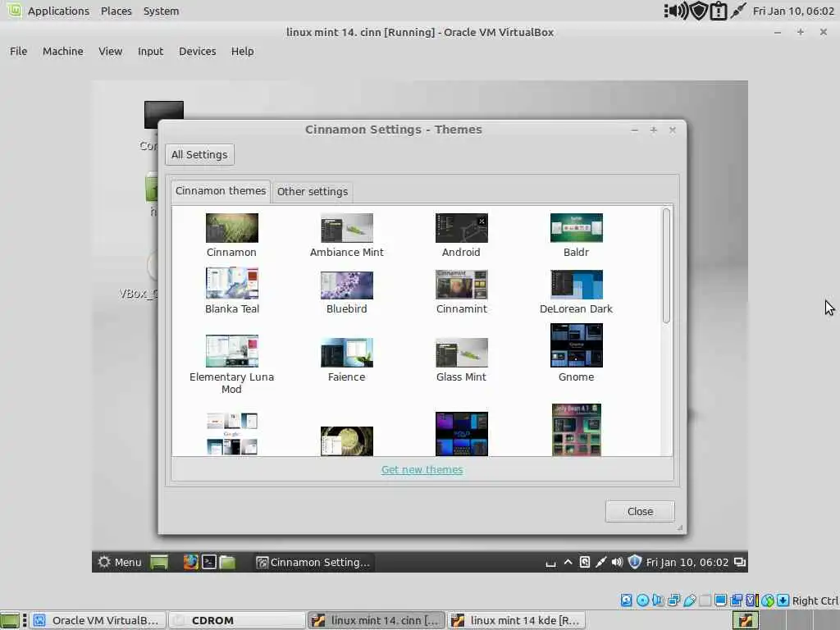Switch to the Other settings tab
840x630 pixels.
pos(313,191)
